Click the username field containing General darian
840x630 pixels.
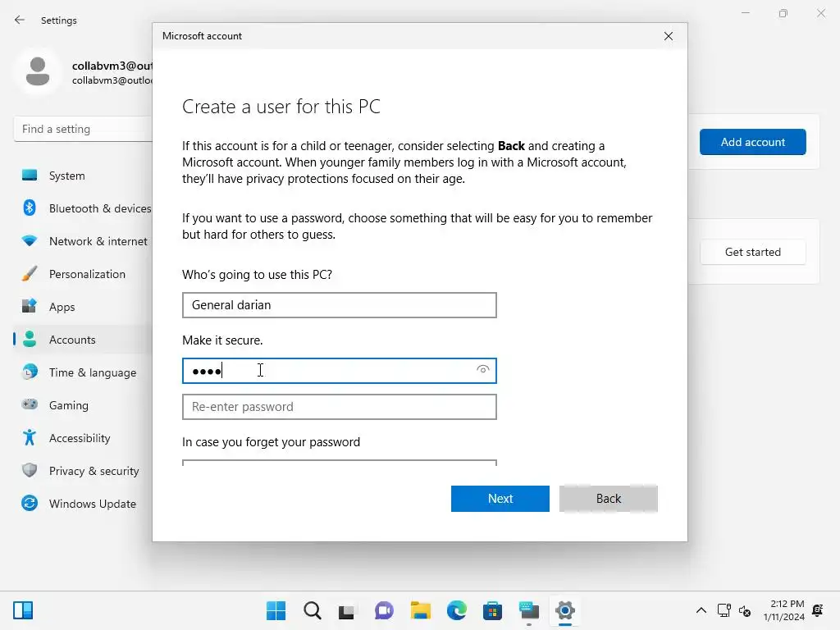point(339,305)
